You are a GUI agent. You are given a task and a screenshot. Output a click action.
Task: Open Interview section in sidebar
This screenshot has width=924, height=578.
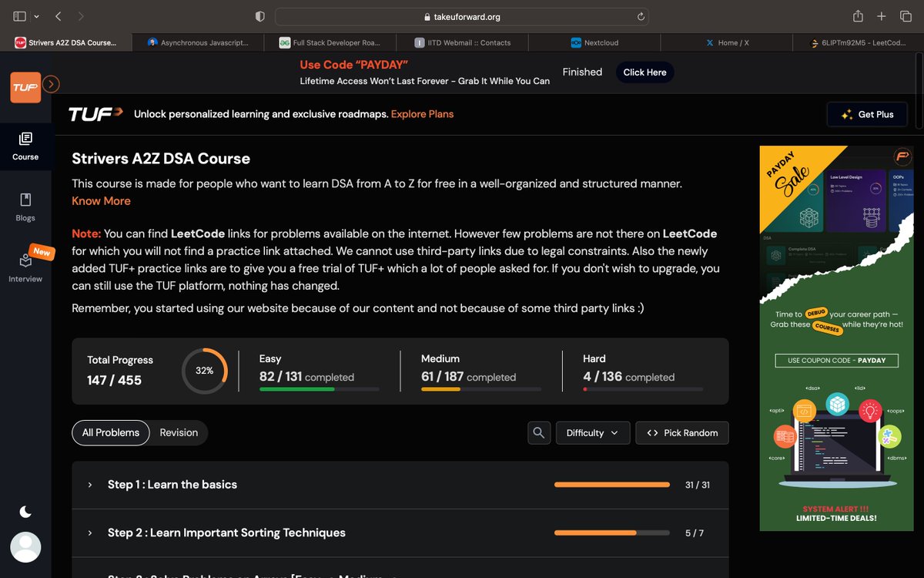[25, 267]
